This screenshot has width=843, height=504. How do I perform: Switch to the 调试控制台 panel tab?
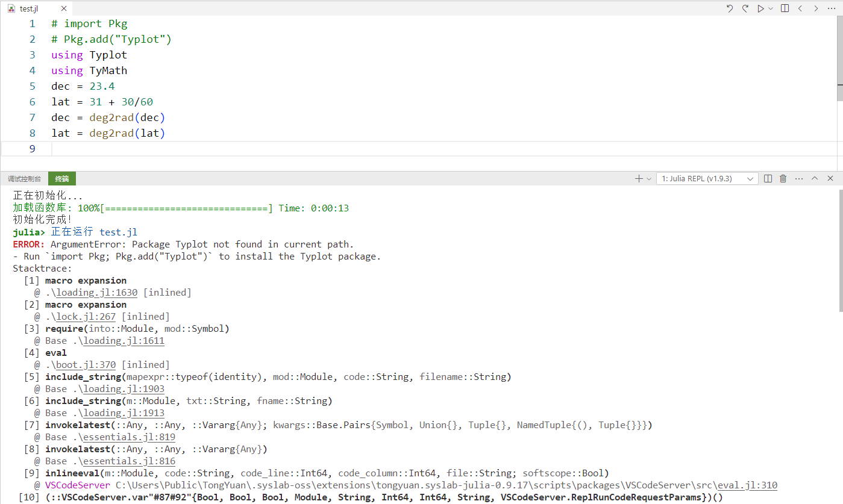pyautogui.click(x=25, y=179)
